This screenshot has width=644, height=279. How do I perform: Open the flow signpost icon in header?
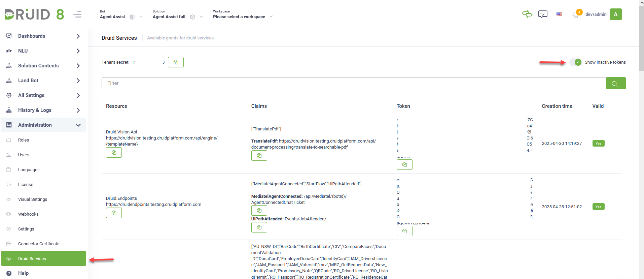tap(527, 14)
